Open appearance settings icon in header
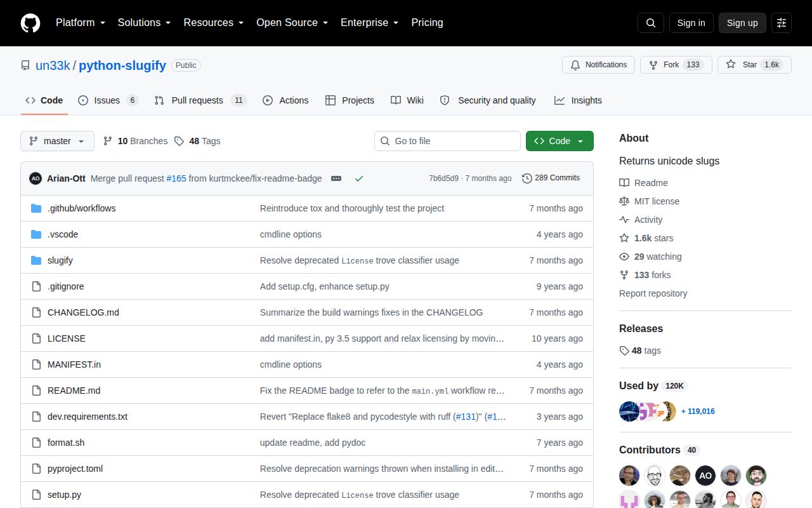812x508 pixels. click(782, 23)
